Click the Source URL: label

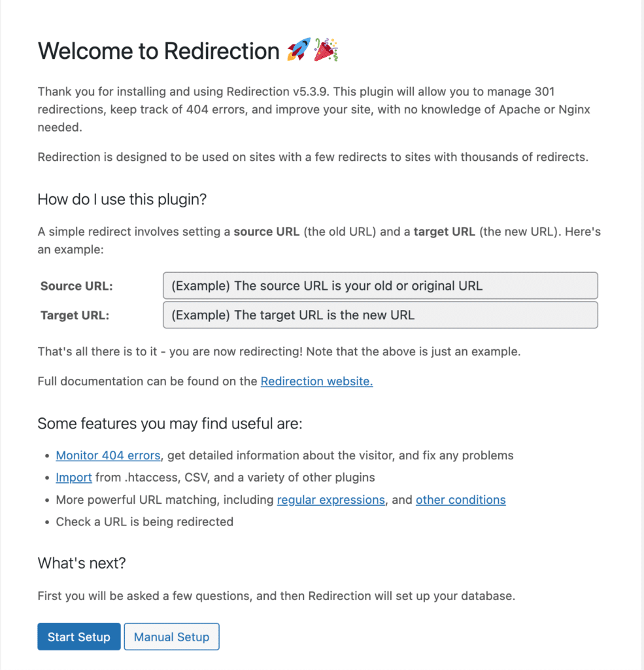coord(76,286)
